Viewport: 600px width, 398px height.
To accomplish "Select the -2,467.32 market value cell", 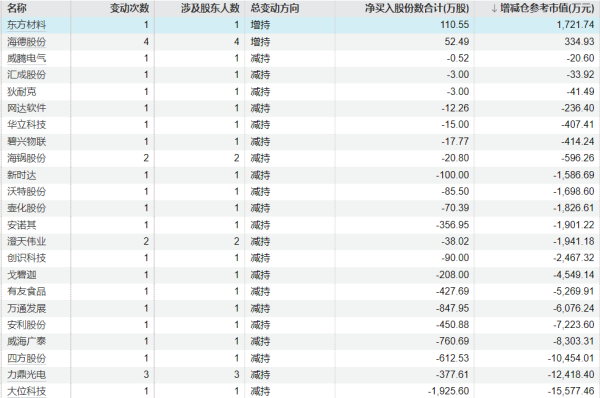I will (574, 258).
